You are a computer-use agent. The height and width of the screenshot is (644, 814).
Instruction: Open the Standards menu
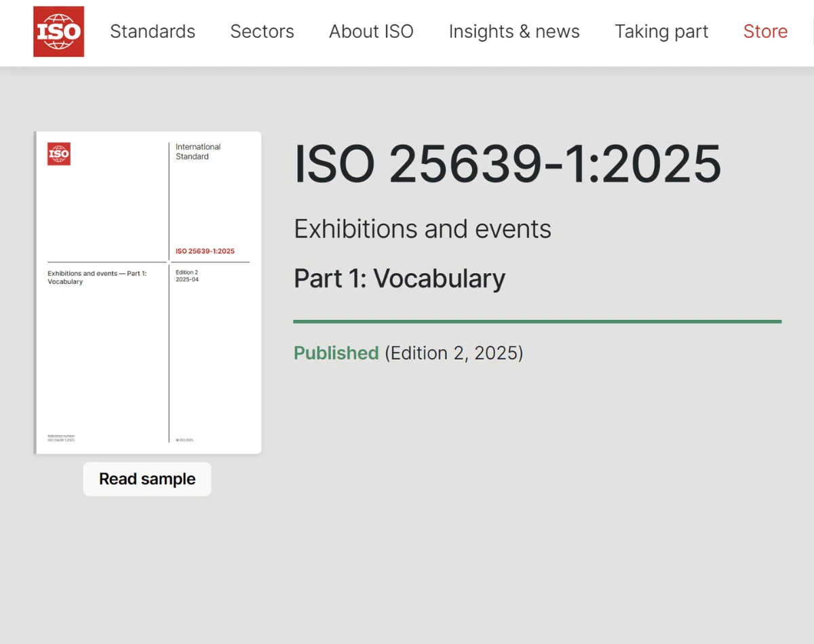(x=153, y=32)
